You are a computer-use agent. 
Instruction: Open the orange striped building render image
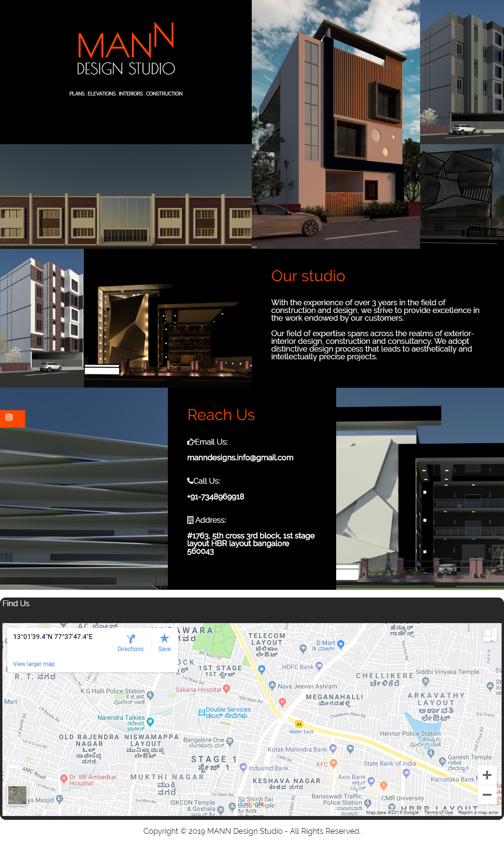point(336,124)
